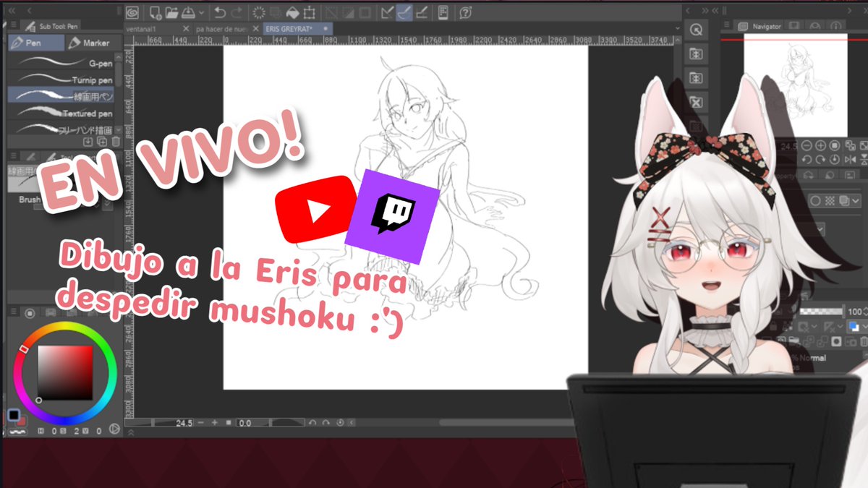Screen dimensions: 868x488
Task: Click the Scale/Rotate transform icon
Action: click(x=310, y=12)
